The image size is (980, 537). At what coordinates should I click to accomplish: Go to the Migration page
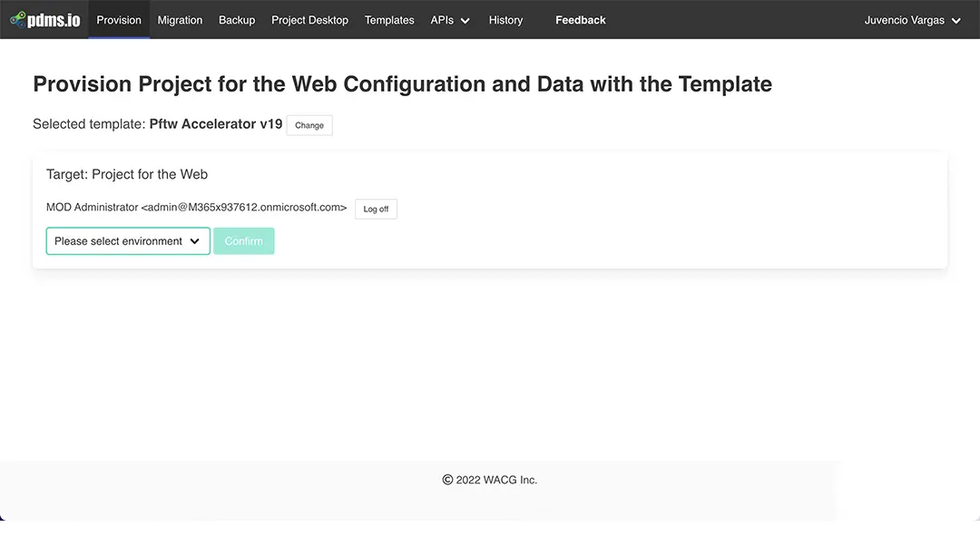coord(180,20)
